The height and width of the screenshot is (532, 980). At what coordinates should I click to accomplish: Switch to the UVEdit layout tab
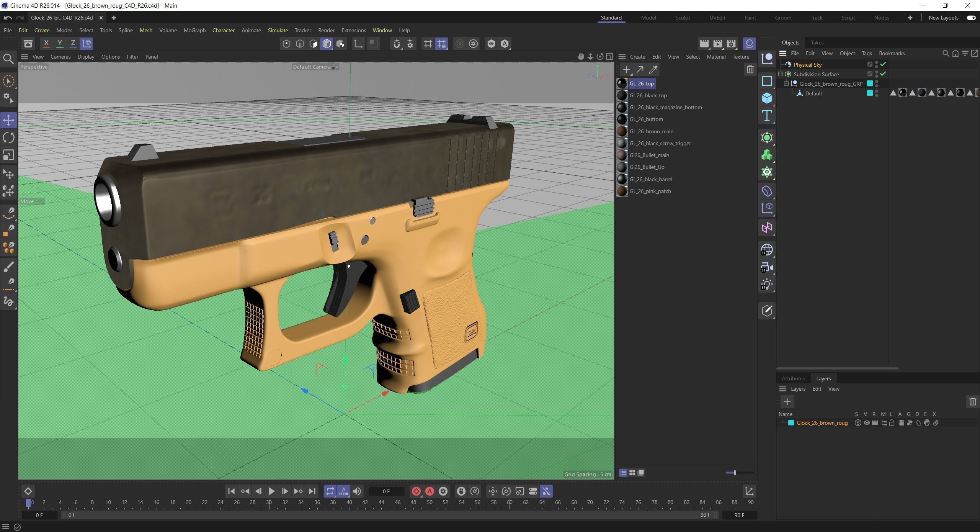click(717, 18)
